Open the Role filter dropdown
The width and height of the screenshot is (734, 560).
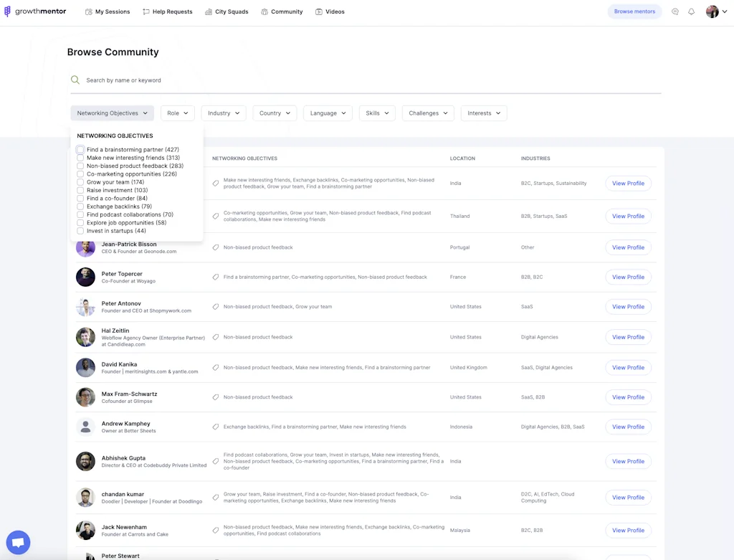pyautogui.click(x=177, y=113)
